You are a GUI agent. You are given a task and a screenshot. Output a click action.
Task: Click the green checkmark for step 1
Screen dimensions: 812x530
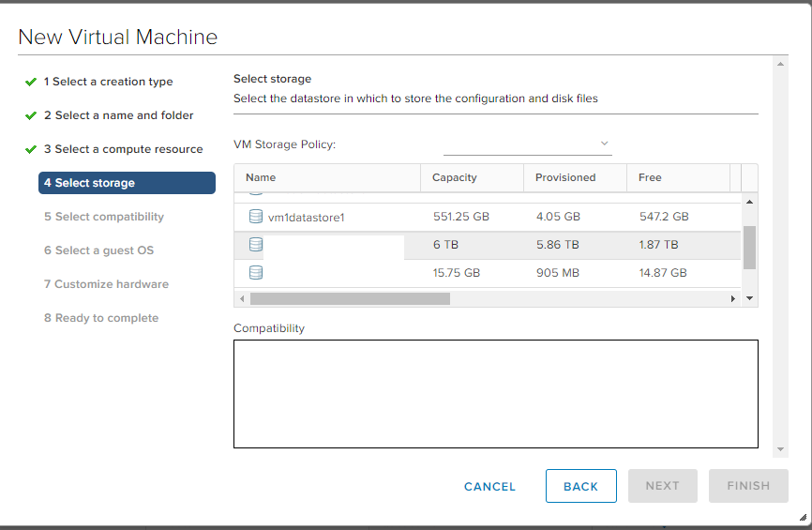click(31, 82)
